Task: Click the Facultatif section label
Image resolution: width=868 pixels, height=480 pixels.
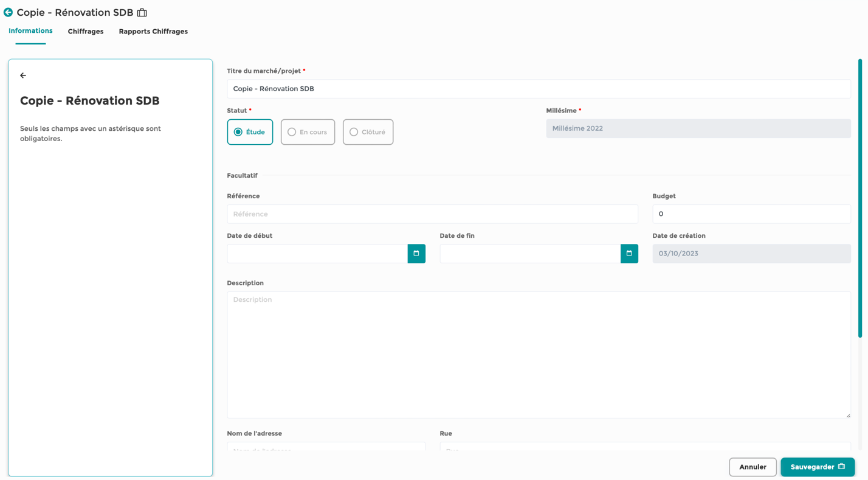Action: pyautogui.click(x=242, y=176)
